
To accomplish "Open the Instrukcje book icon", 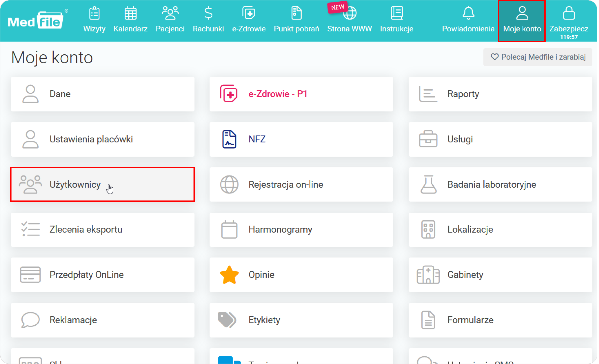I will [x=397, y=13].
